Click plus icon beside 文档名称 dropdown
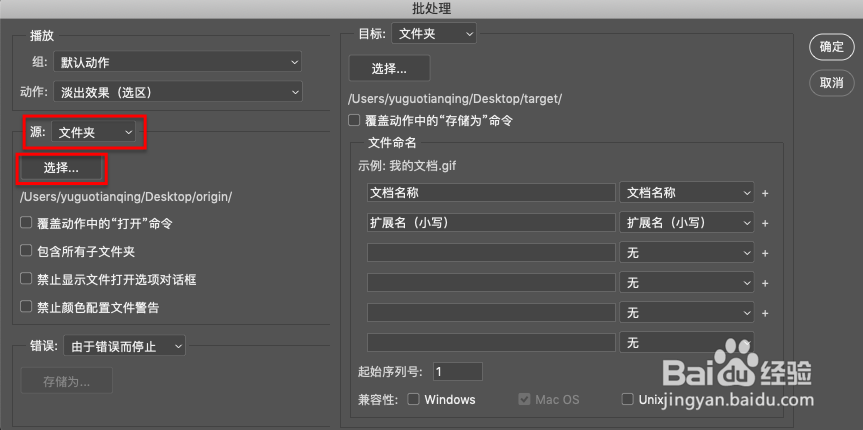This screenshot has width=863, height=430. click(x=764, y=194)
